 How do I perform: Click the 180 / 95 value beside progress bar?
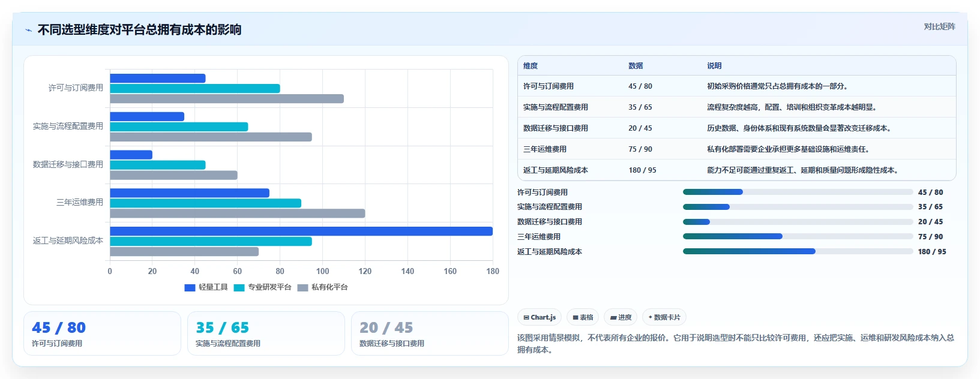tap(932, 252)
